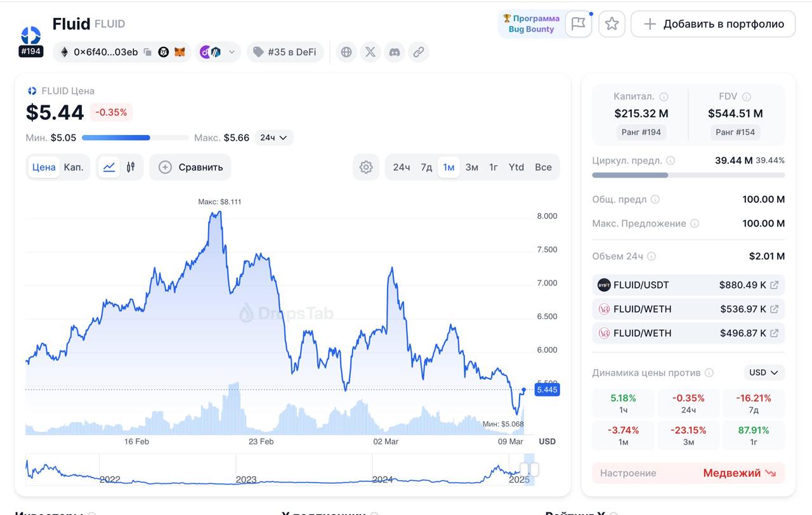
Task: Click Добавить в портфолио button
Action: pyautogui.click(x=713, y=23)
